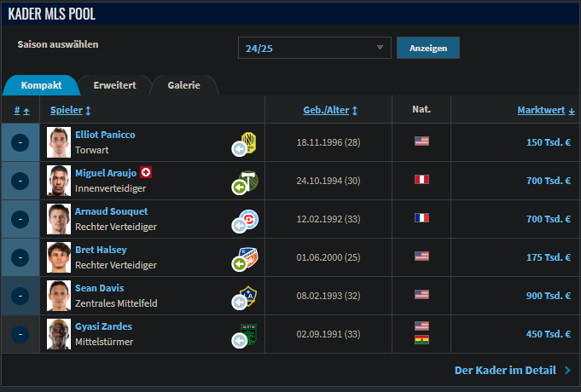Sort the table by Marktwert column
This screenshot has width=581, height=392.
pos(545,110)
